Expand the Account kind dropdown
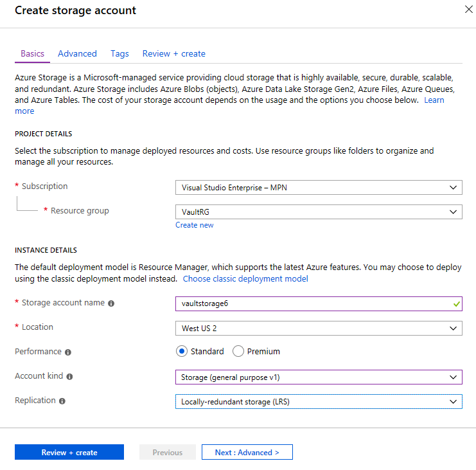Viewport: 476px width, 470px height. [x=318, y=377]
